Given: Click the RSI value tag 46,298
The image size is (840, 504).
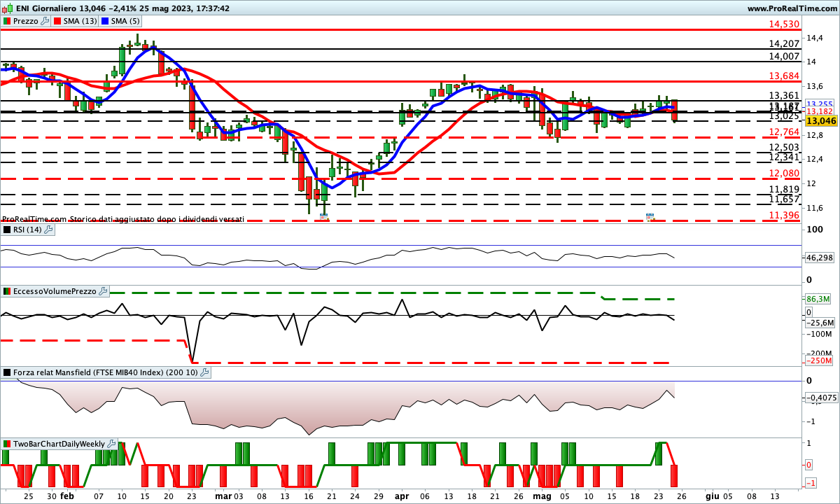Looking at the screenshot, I should (x=820, y=258).
